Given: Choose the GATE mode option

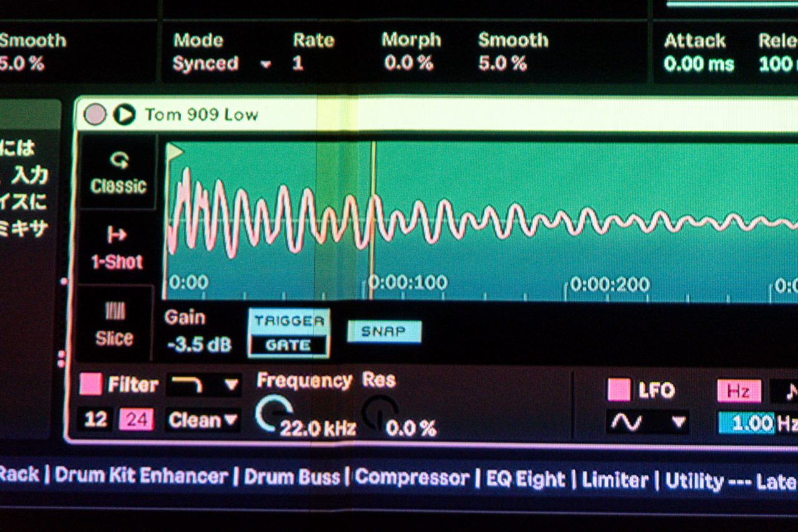Looking at the screenshot, I should coord(289,345).
